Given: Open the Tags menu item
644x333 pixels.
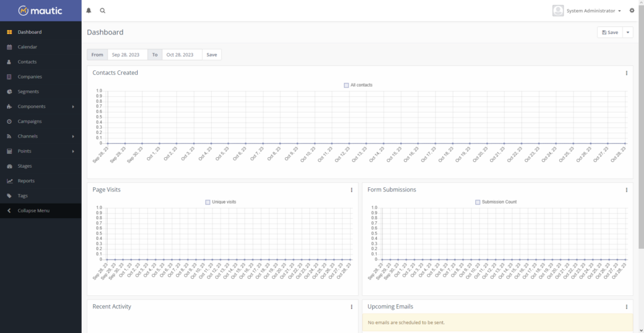Looking at the screenshot, I should click(x=23, y=195).
